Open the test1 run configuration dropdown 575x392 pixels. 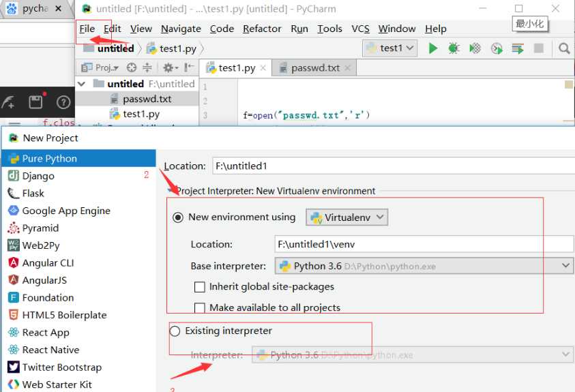coord(389,48)
